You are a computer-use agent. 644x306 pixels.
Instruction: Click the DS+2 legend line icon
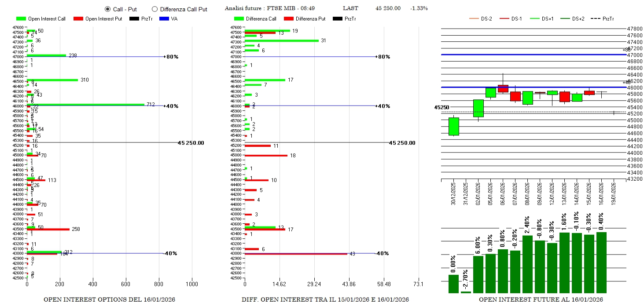coord(565,19)
